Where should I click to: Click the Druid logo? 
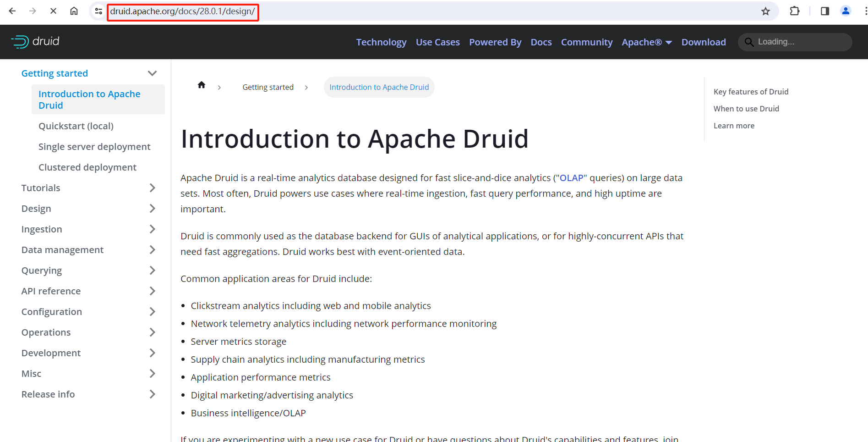pyautogui.click(x=35, y=42)
